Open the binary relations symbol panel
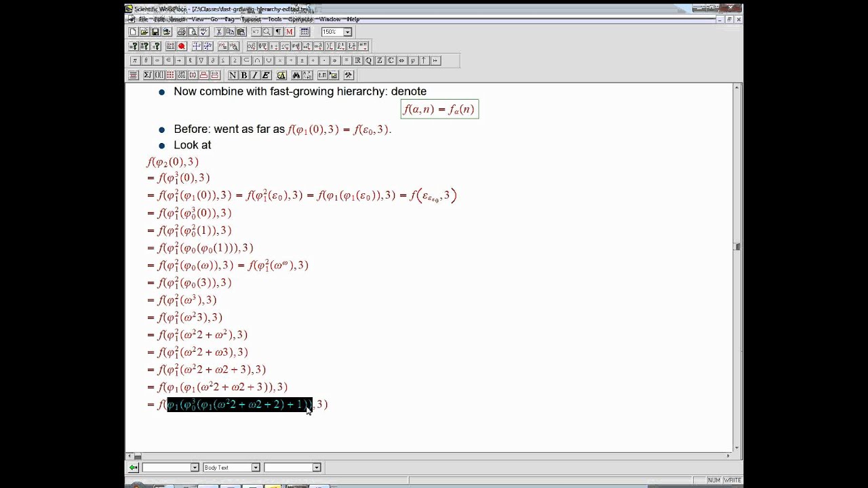The image size is (868, 488). pos(285,46)
